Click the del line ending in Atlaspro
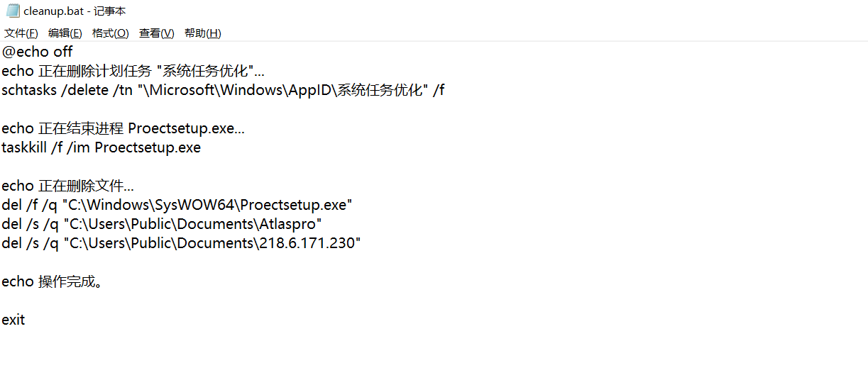The image size is (868, 375). [x=162, y=224]
